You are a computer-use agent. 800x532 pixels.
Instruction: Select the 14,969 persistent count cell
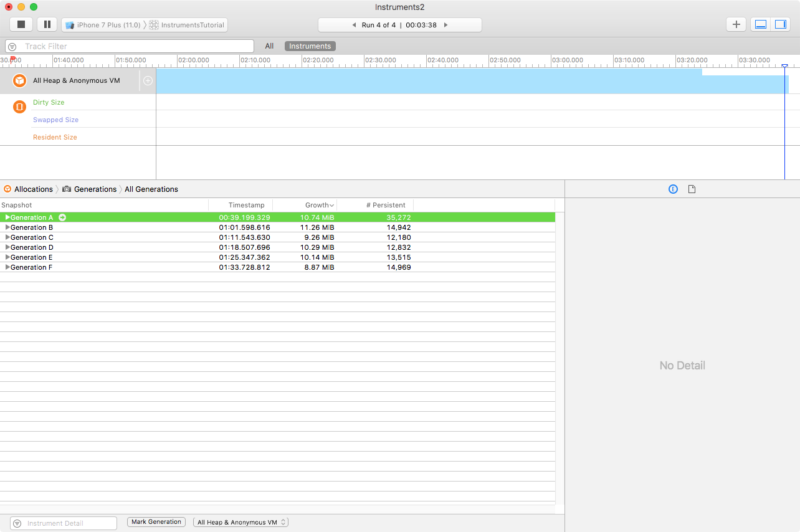click(399, 267)
